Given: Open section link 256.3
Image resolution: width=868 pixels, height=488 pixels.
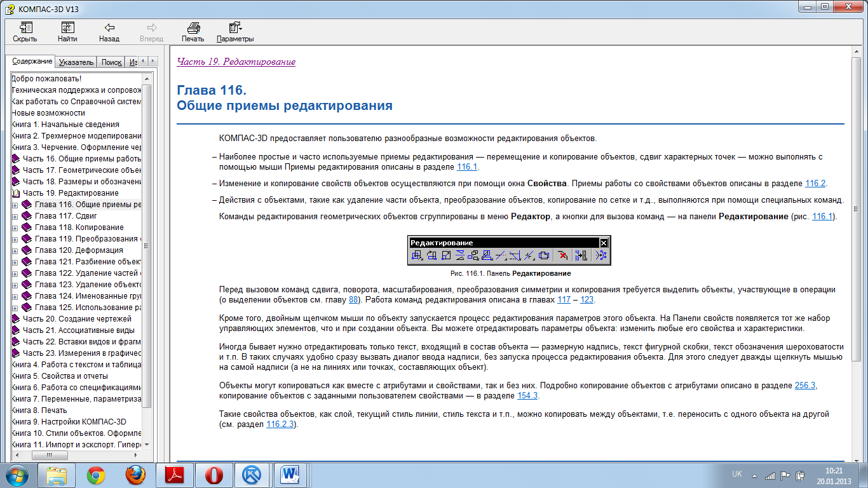Looking at the screenshot, I should (805, 386).
